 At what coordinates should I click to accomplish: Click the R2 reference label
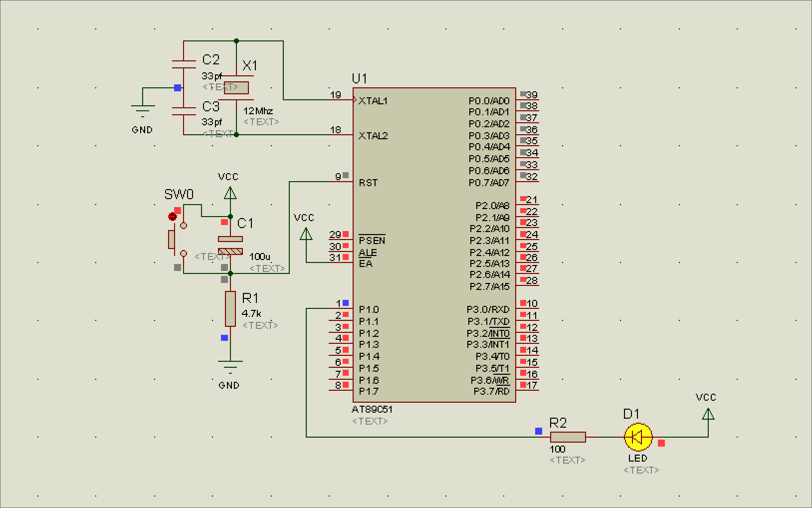[x=558, y=423]
